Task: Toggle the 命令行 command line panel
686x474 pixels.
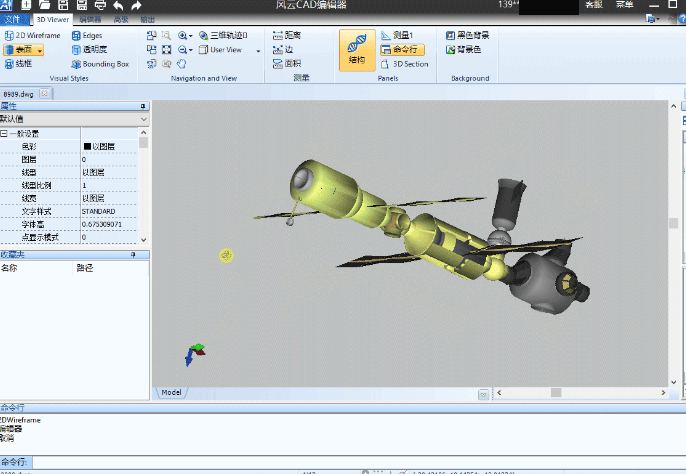Action: tap(404, 49)
